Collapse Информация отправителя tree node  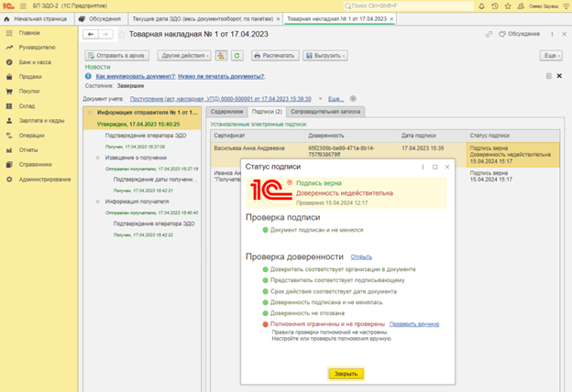point(90,113)
